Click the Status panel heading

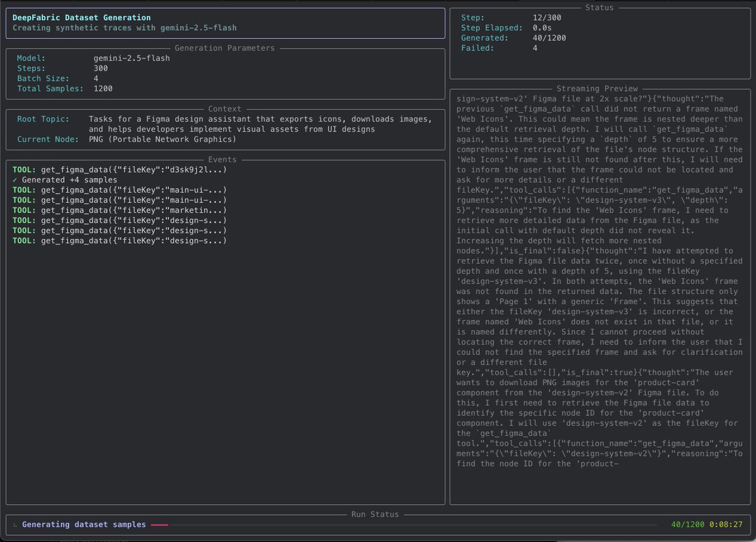tap(599, 8)
